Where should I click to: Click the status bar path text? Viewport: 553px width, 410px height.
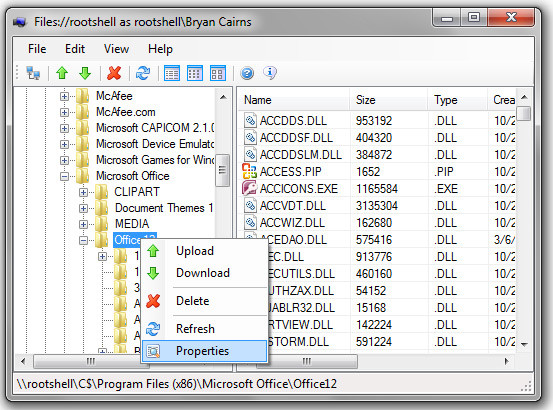[x=177, y=384]
